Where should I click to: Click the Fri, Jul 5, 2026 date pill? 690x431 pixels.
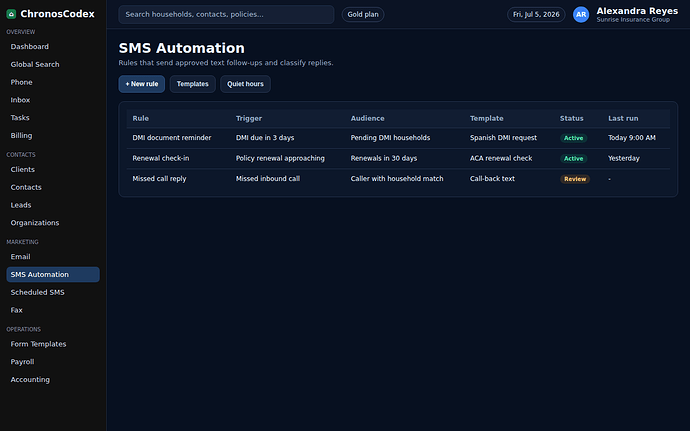point(536,15)
